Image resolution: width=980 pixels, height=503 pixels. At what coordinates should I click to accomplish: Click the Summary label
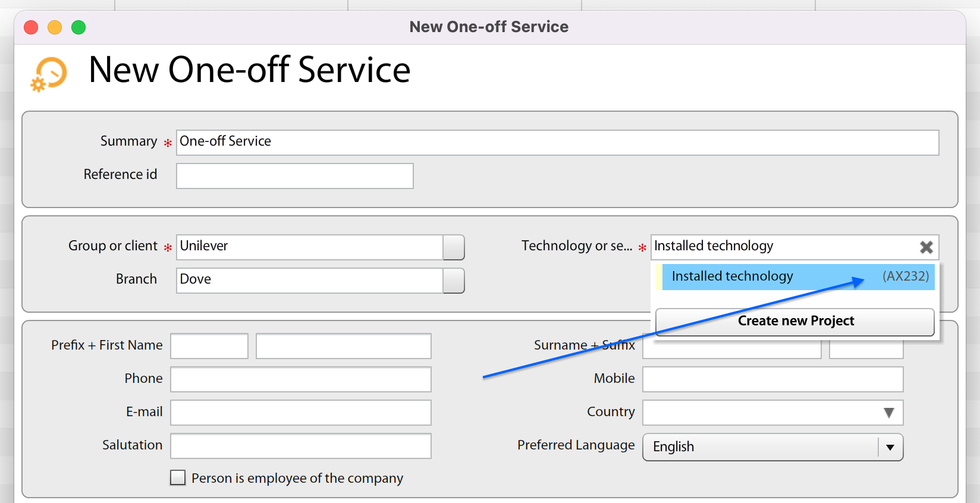(x=128, y=142)
